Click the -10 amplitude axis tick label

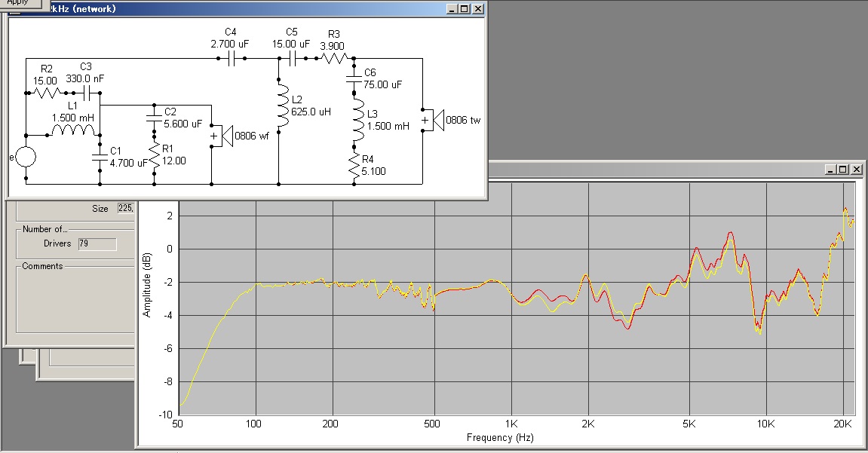coord(166,415)
